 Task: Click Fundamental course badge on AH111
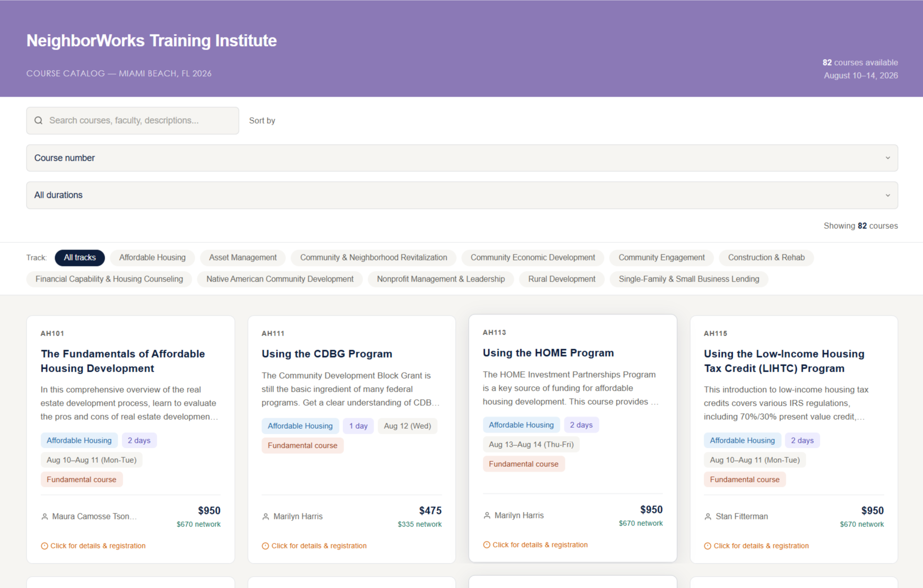pyautogui.click(x=302, y=445)
